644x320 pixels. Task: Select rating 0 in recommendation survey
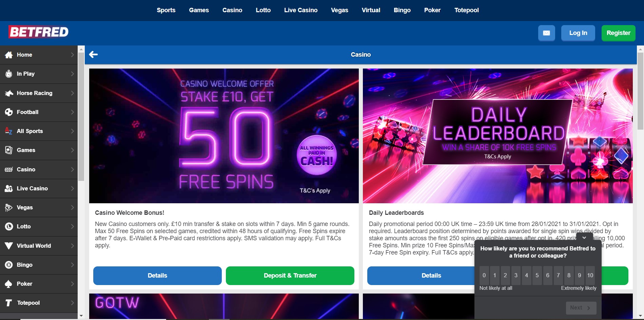pos(484,275)
